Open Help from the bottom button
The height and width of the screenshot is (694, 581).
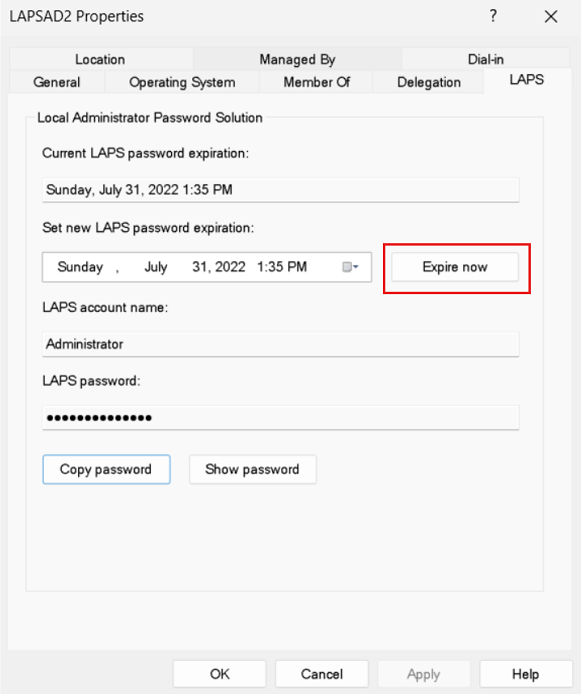525,674
